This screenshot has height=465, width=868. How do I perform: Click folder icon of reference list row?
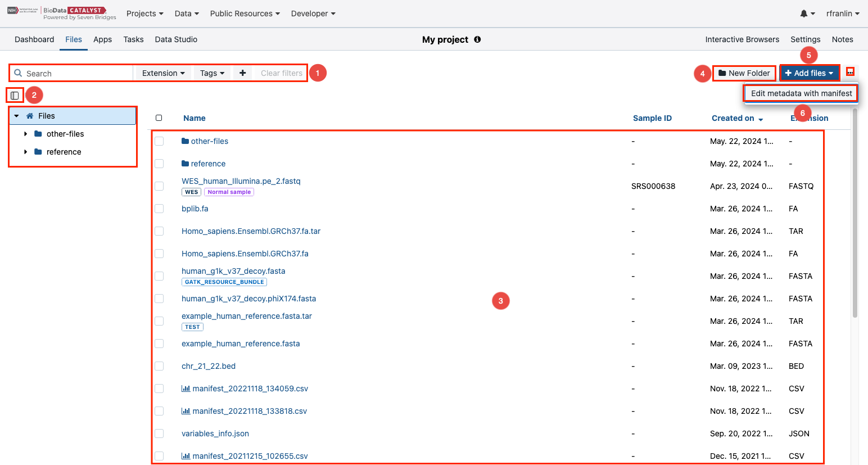(185, 164)
